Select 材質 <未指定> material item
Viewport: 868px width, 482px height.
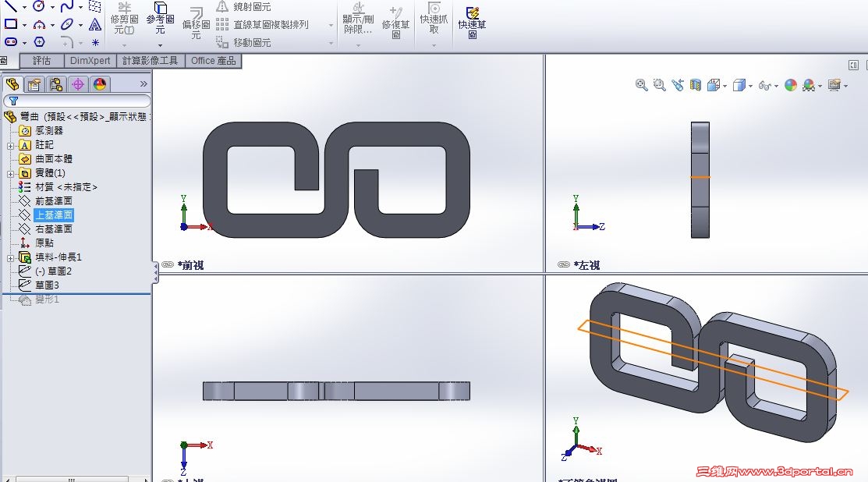click(58, 187)
